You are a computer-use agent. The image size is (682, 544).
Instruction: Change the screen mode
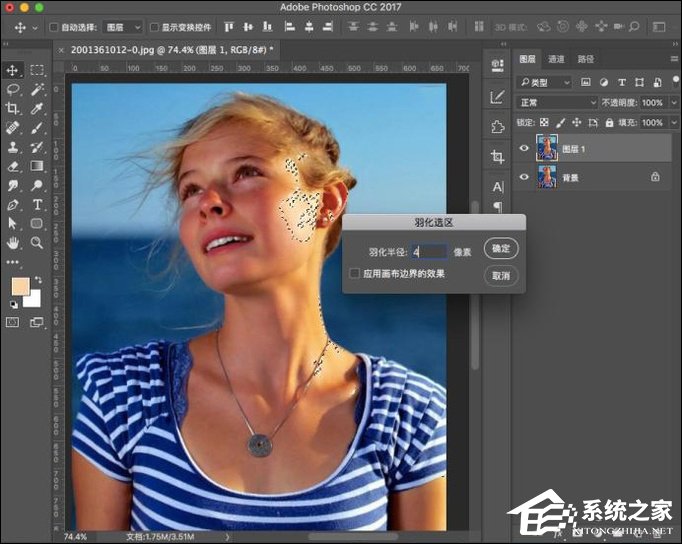[37, 322]
